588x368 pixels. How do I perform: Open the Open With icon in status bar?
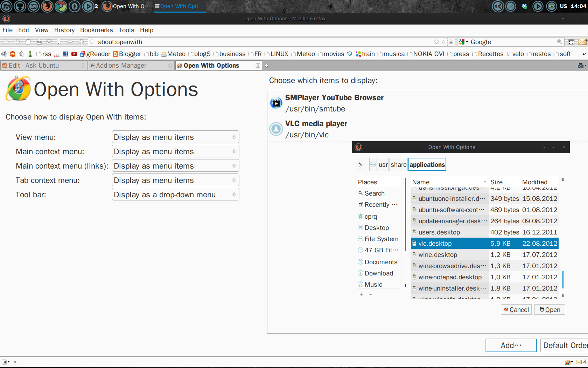pos(568,362)
